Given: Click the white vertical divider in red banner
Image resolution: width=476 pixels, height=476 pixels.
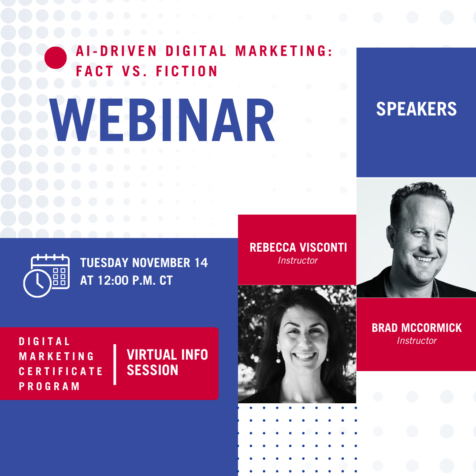Looking at the screenshot, I should (115, 364).
